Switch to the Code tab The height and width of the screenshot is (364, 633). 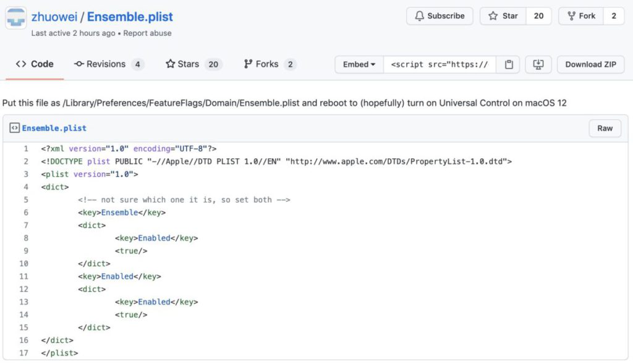pos(35,64)
